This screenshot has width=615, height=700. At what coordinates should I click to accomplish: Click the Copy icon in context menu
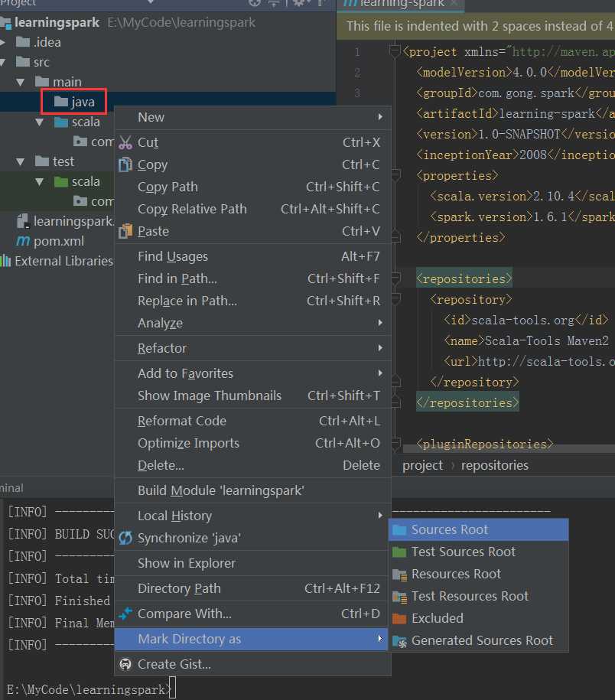[125, 164]
